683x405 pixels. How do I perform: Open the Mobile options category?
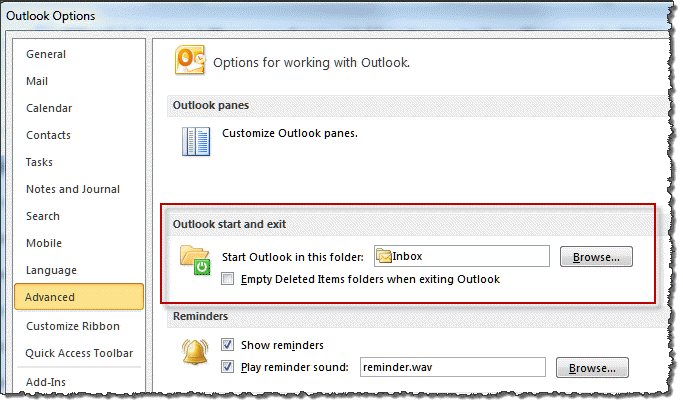[44, 243]
